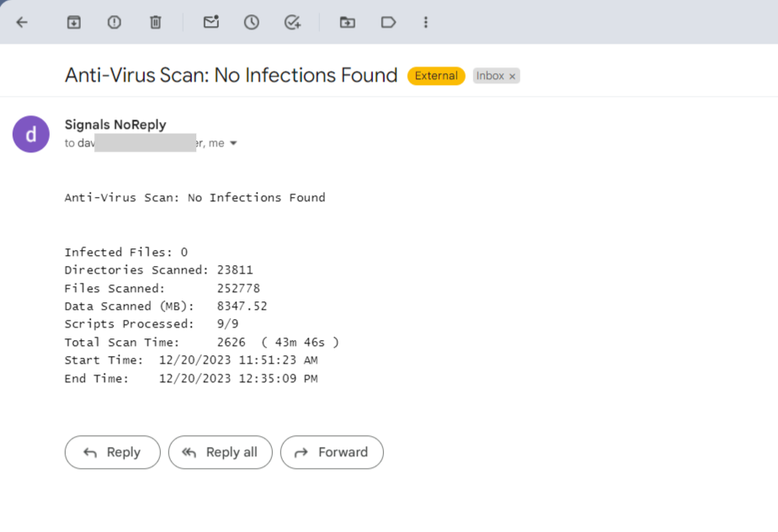
Task: Select the External label chip
Action: tap(436, 76)
